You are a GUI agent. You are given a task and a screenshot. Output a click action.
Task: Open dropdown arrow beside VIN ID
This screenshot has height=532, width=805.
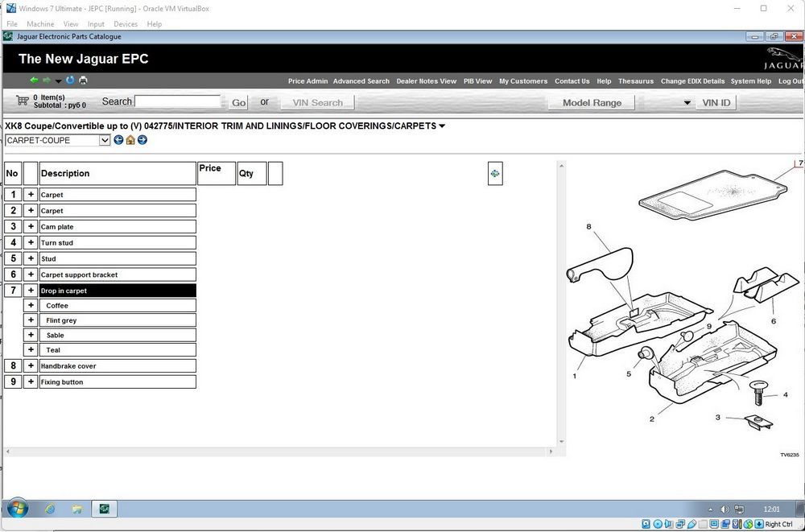click(x=687, y=103)
